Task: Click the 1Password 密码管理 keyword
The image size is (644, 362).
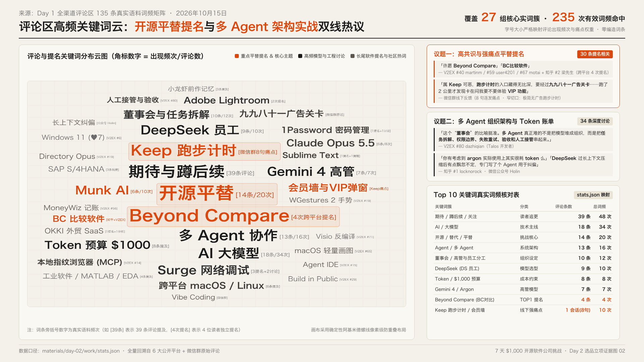Action: click(325, 130)
